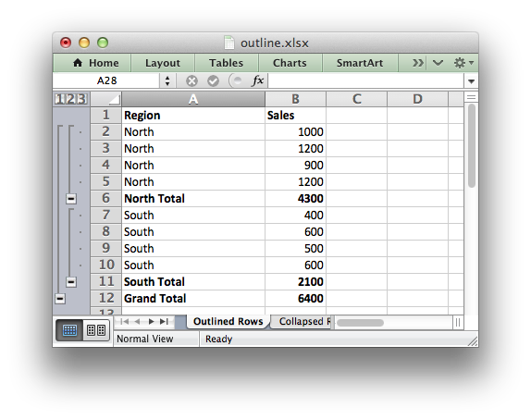
Task: Click the fx formula builder icon
Action: click(258, 80)
